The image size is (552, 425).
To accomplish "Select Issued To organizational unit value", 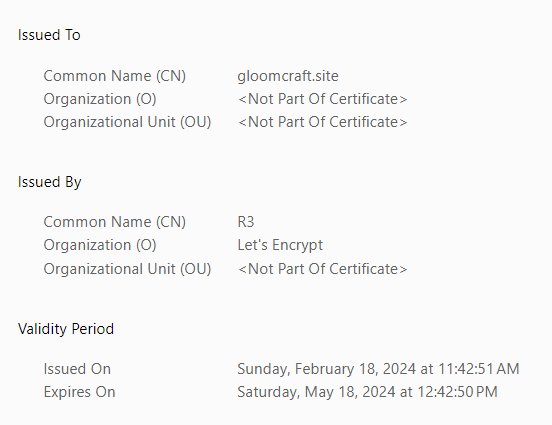I will coord(322,122).
